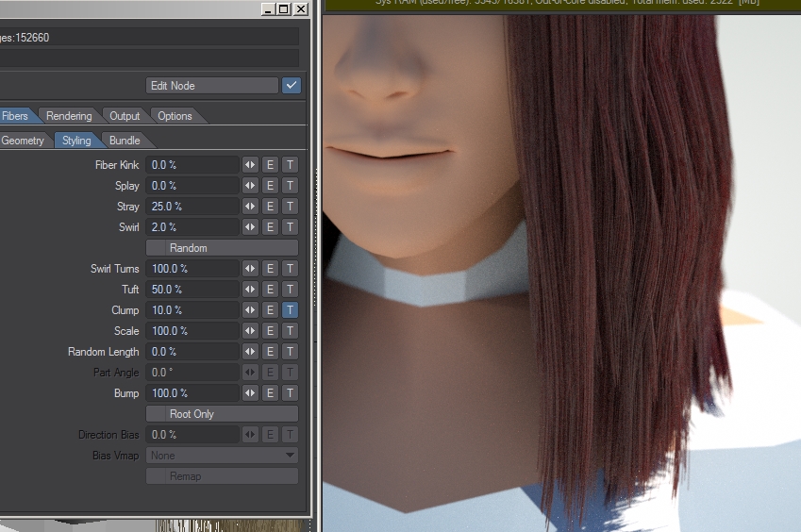The width and height of the screenshot is (801, 532).
Task: Open texture T button for Splay
Action: [290, 186]
